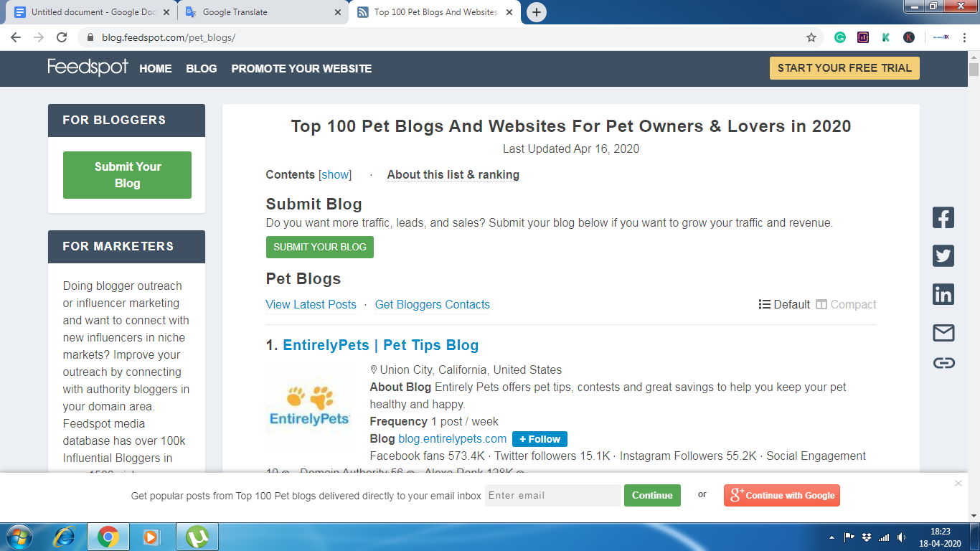This screenshot has width=980, height=551.
Task: Open the network signal tray icon
Action: (x=884, y=537)
